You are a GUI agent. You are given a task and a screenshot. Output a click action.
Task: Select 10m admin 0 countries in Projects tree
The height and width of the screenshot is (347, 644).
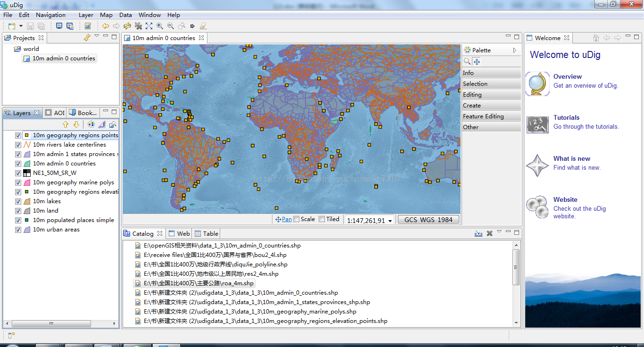coord(59,58)
